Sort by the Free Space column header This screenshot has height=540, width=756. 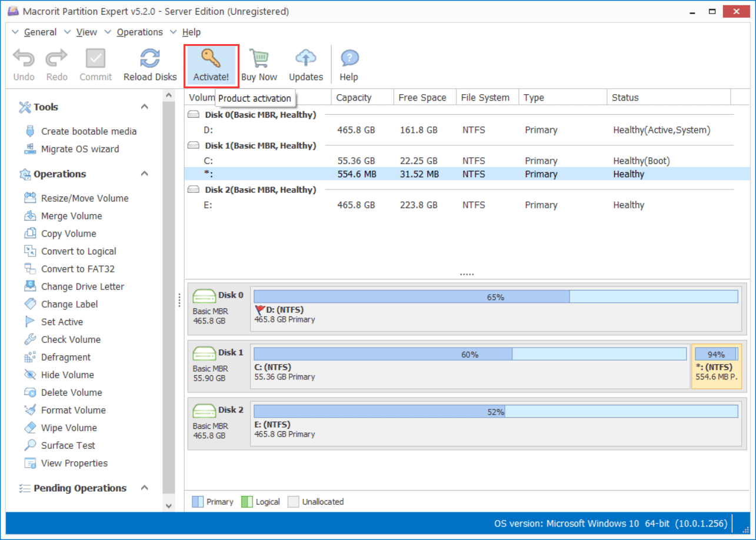click(425, 98)
